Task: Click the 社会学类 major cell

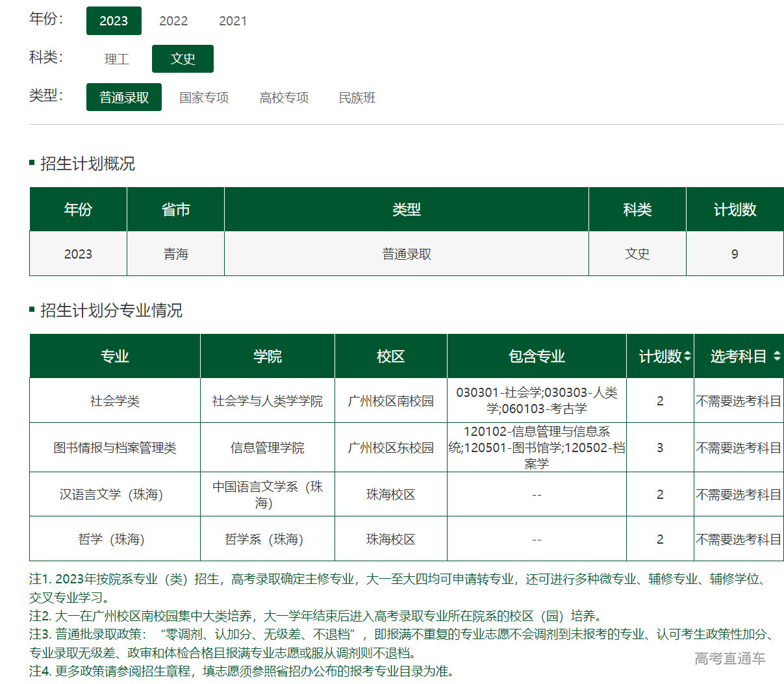Action: [x=115, y=401]
